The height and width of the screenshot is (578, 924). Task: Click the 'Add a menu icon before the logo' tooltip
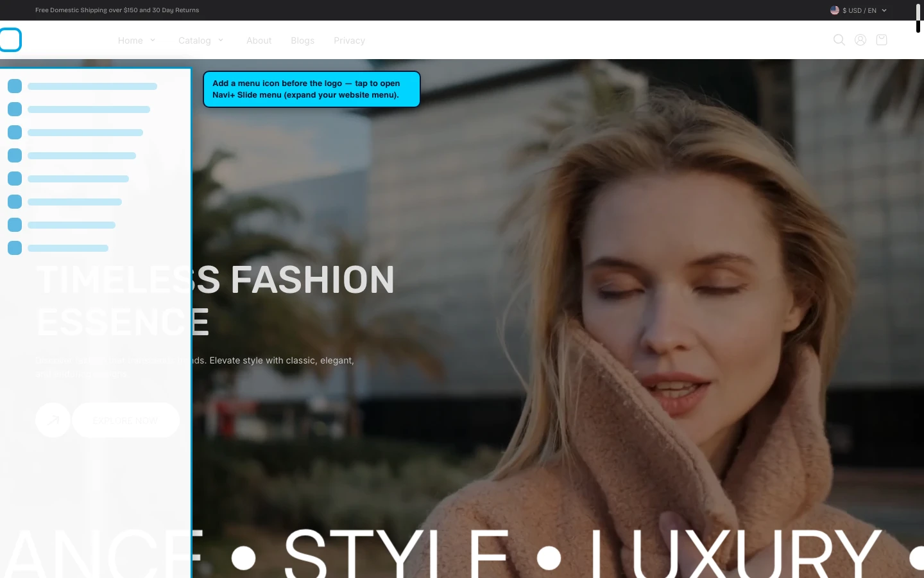coord(312,89)
